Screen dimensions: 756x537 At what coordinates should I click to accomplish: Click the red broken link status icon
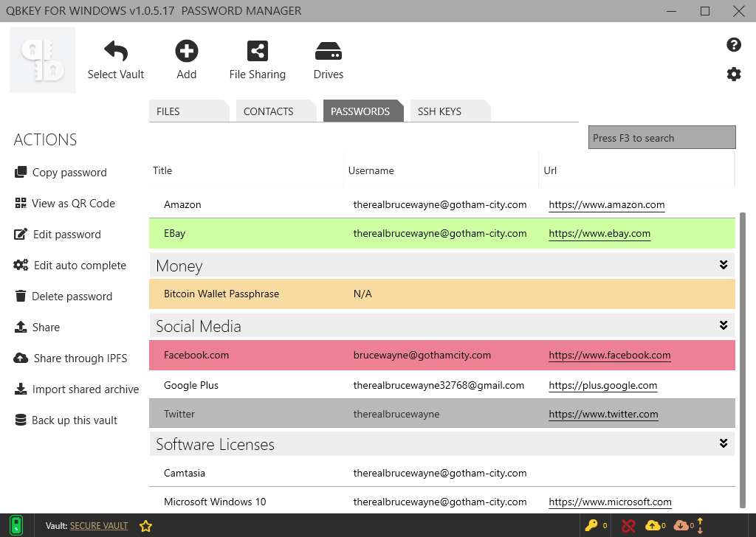click(628, 525)
